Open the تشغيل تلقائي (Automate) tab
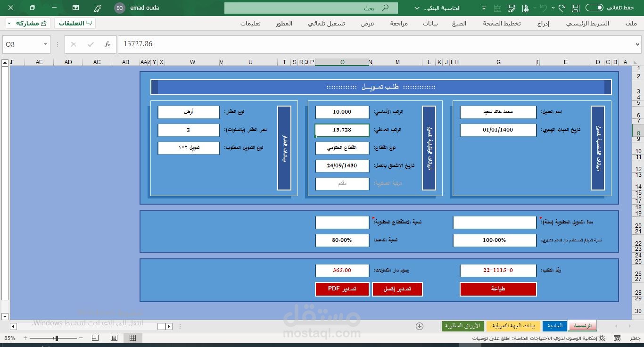This screenshot has height=347, width=644. pos(326,24)
